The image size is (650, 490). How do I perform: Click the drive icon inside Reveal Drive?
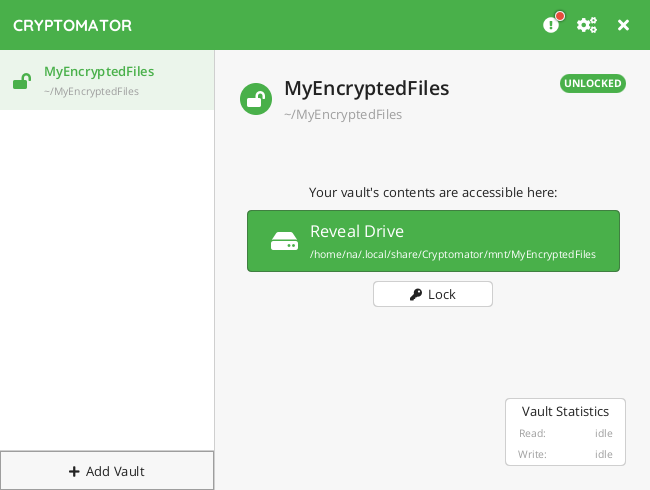[x=284, y=241]
